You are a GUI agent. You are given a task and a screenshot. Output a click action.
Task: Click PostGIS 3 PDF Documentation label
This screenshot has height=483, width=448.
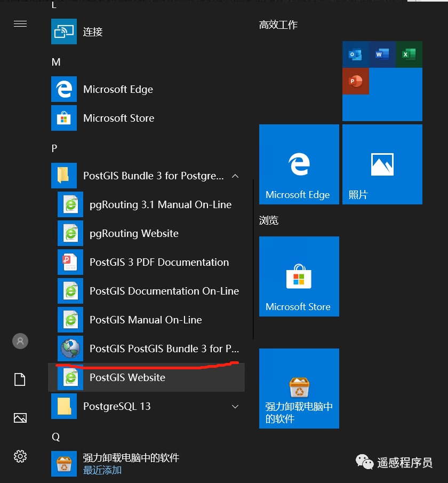[159, 262]
